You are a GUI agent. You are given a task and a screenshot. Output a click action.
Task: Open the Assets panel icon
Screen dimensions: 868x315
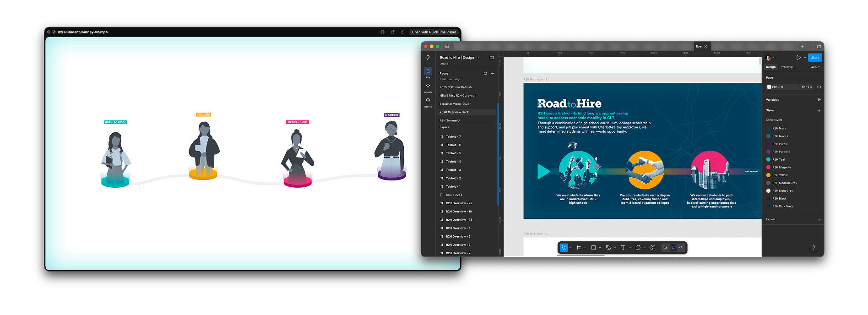click(428, 100)
